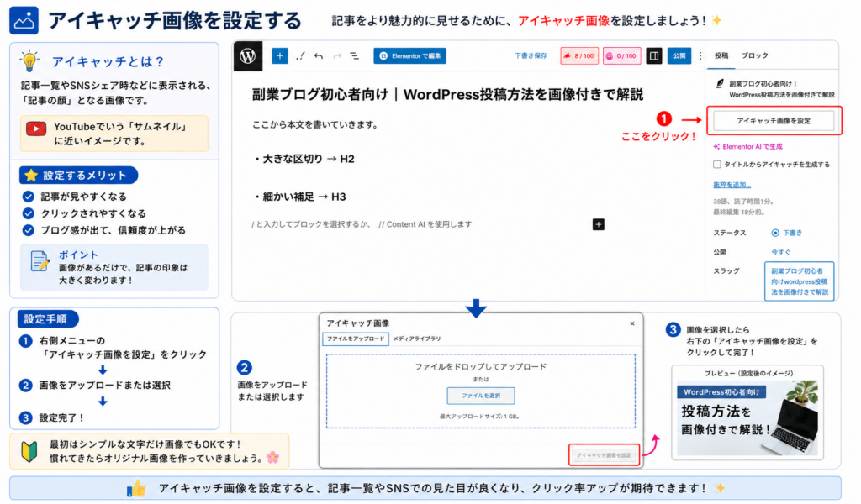Click the WordPress logo icon
This screenshot has width=861, height=504.
point(248,56)
